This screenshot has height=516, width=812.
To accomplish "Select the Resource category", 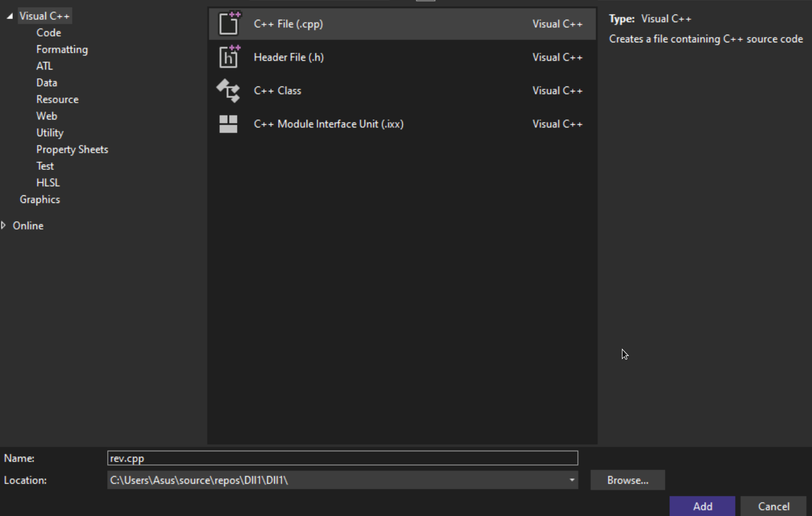I will [57, 99].
